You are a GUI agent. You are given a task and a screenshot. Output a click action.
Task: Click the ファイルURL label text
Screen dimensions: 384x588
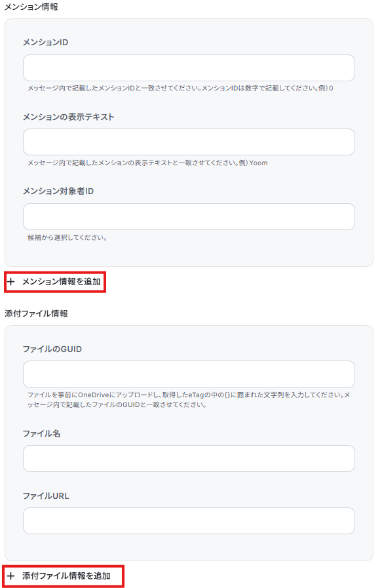tap(46, 496)
